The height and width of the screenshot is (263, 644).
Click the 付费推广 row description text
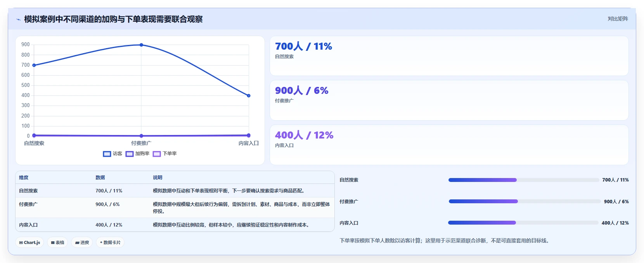241,208
